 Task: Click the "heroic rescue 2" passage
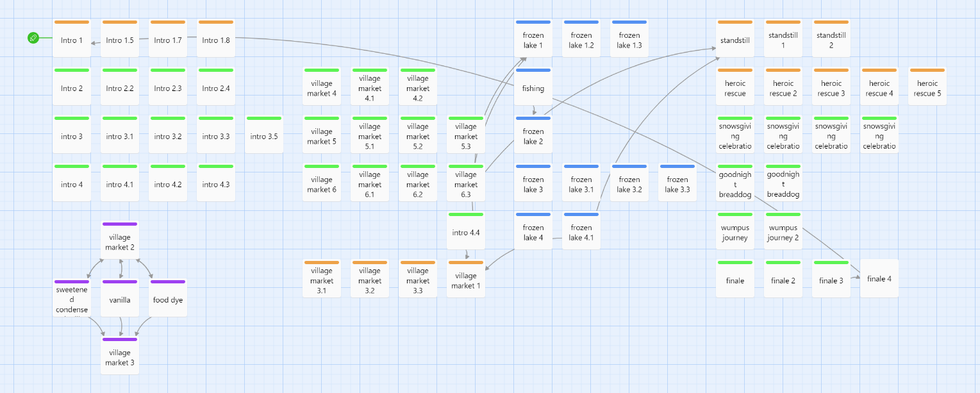point(783,87)
